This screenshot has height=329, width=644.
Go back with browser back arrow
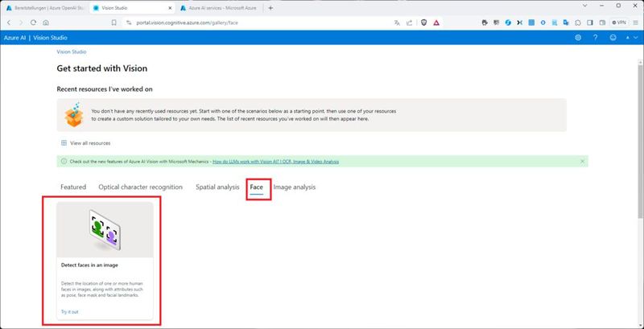pos(9,23)
